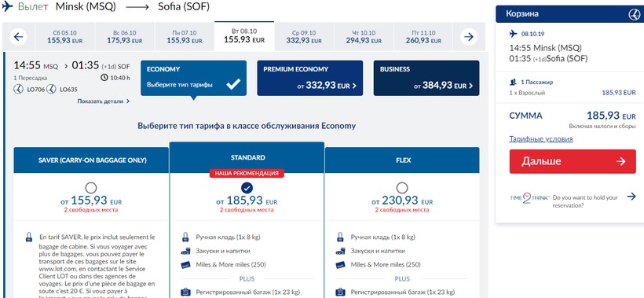Select the Saver fare radio button
This screenshot has height=298, width=644.
coord(91,188)
